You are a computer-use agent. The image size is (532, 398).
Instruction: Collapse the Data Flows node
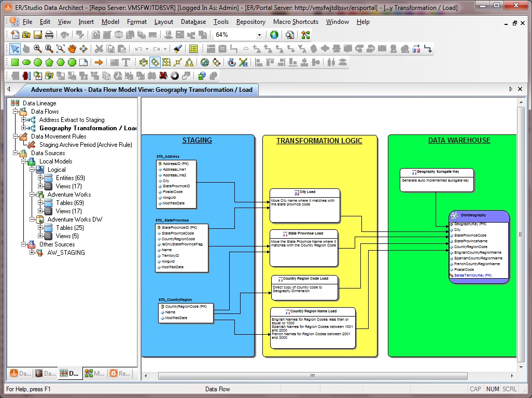coord(15,112)
